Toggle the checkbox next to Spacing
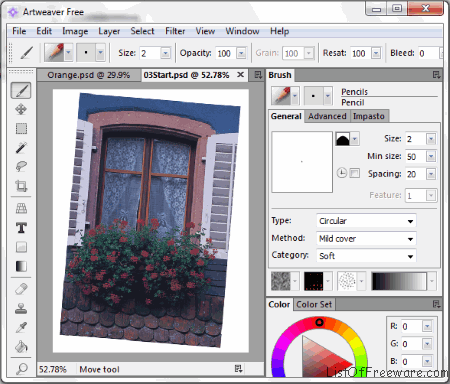This screenshot has height=384, width=450. tap(354, 173)
